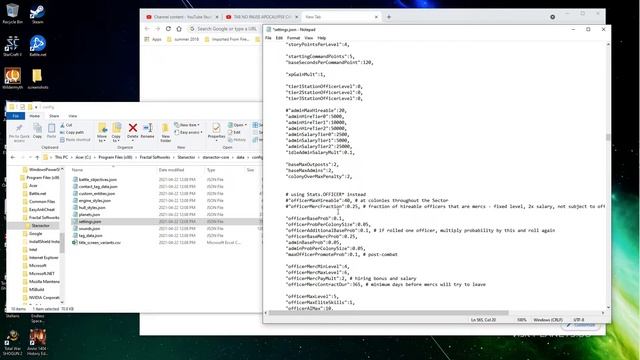
Task: Switch to Channel content YouTube Chrome tab
Action: pos(182,17)
